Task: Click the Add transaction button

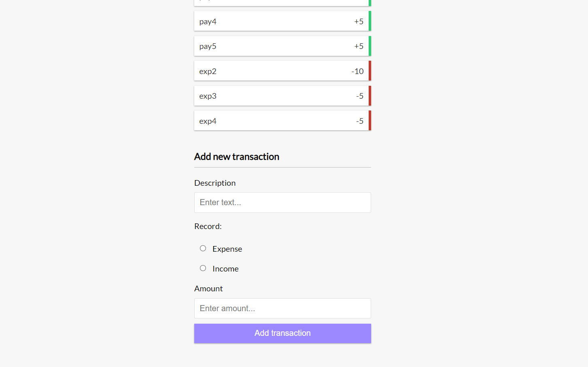Action: [x=282, y=333]
